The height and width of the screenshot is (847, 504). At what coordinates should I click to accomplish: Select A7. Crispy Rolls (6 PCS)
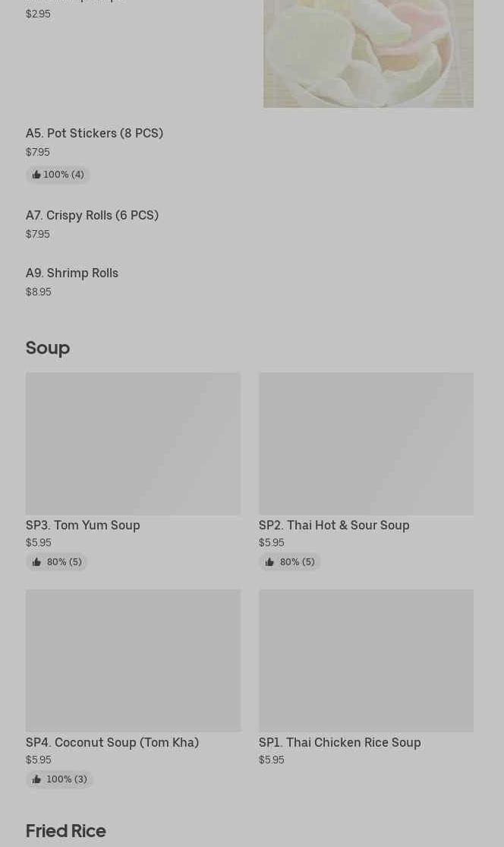point(92,216)
